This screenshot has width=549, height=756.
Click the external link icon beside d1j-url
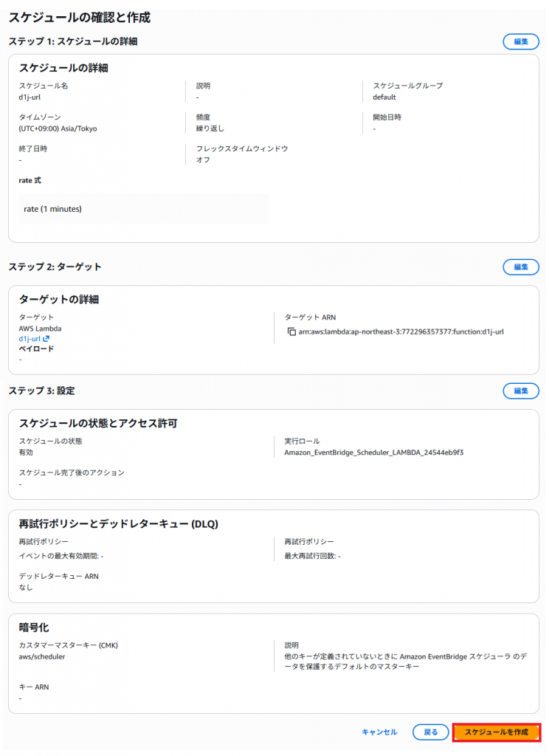(46, 339)
